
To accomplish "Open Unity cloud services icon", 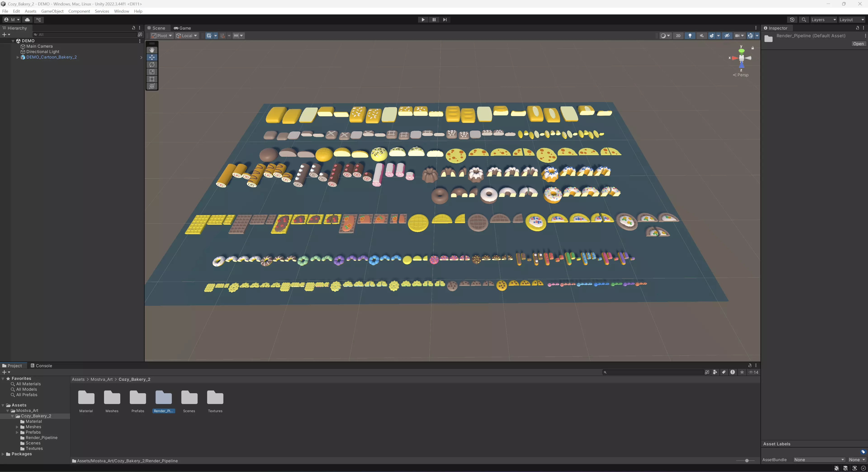I will 27,19.
